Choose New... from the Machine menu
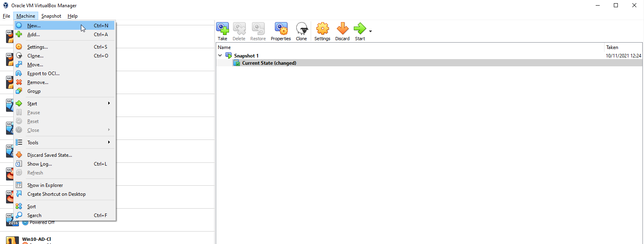 (x=34, y=26)
